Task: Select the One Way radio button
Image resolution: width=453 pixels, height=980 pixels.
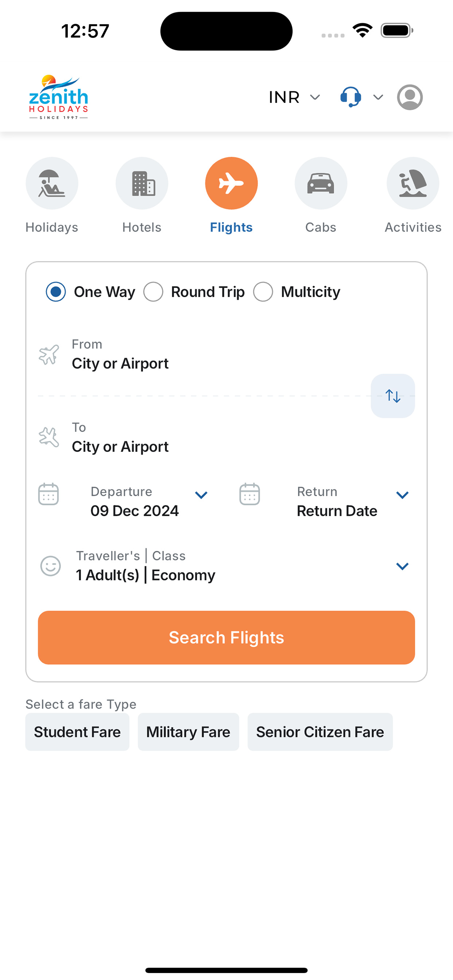Action: pyautogui.click(x=55, y=292)
